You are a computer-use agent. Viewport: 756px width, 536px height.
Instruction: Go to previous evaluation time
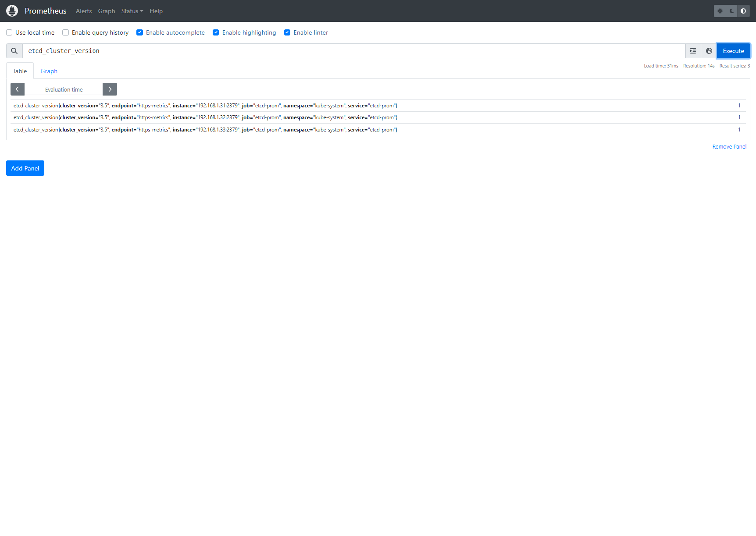click(18, 89)
